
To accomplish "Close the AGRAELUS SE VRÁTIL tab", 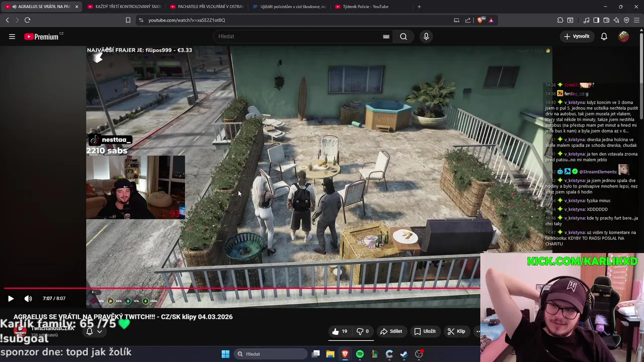I will 76,7.
